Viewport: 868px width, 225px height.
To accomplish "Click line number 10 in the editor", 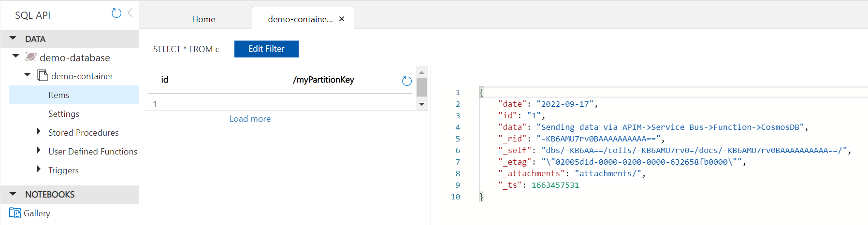I will 455,197.
